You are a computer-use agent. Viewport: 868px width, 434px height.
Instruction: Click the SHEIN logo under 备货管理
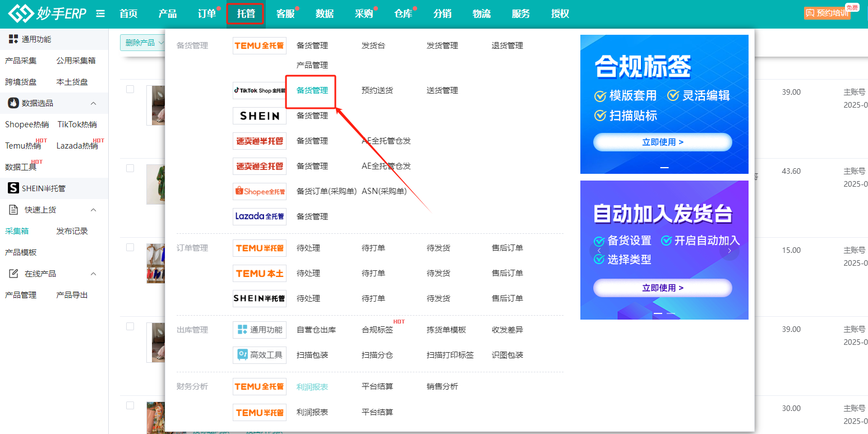pyautogui.click(x=260, y=116)
